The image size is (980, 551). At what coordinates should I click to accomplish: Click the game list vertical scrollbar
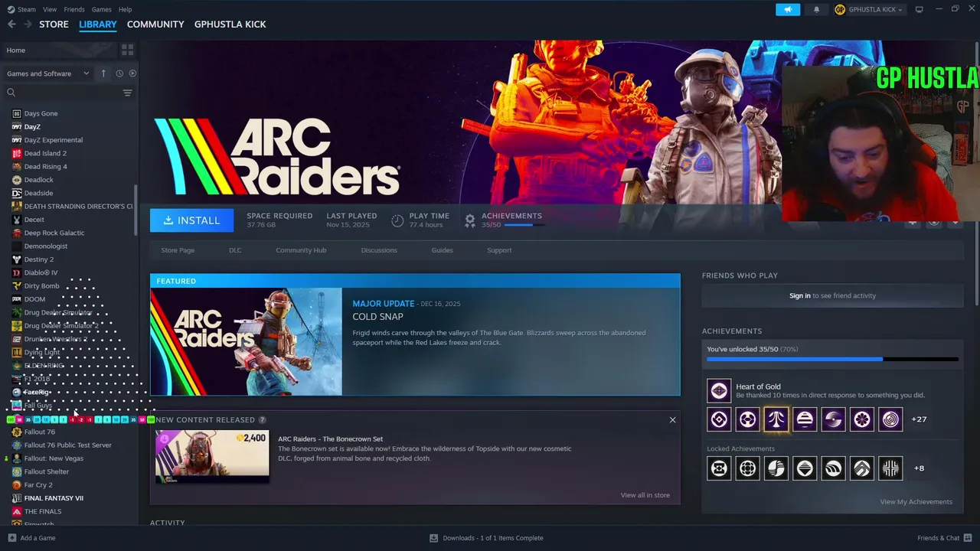pos(136,210)
